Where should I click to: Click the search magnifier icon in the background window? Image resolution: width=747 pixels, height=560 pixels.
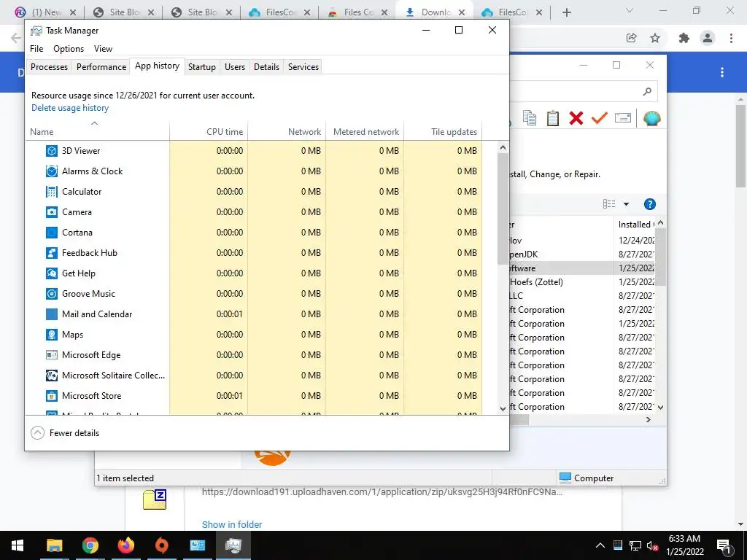tap(647, 91)
